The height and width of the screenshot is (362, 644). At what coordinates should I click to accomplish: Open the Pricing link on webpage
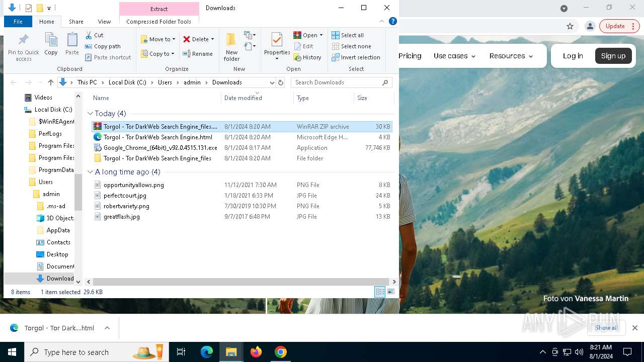[410, 56]
